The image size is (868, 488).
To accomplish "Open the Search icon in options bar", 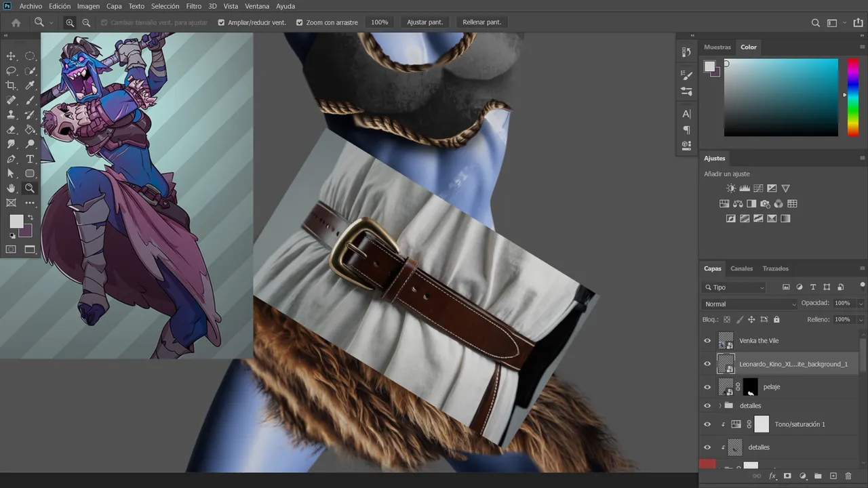I will [816, 22].
